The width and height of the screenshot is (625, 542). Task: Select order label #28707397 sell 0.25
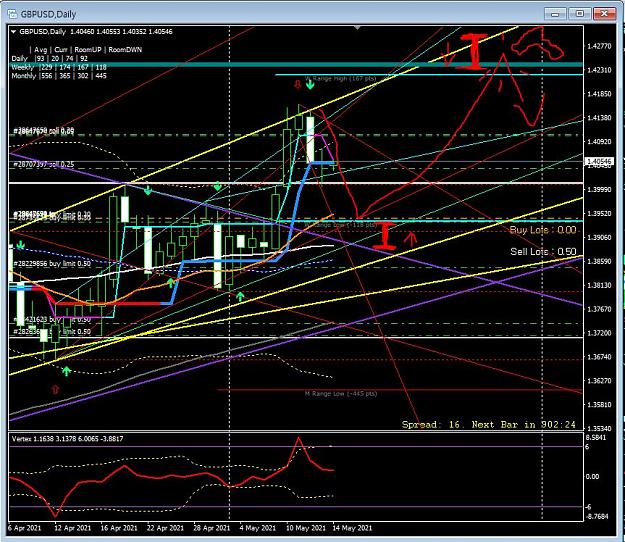(x=44, y=164)
